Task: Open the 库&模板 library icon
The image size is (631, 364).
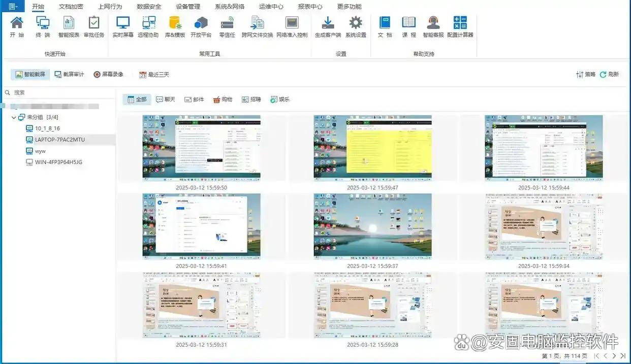Action: pyautogui.click(x=175, y=27)
